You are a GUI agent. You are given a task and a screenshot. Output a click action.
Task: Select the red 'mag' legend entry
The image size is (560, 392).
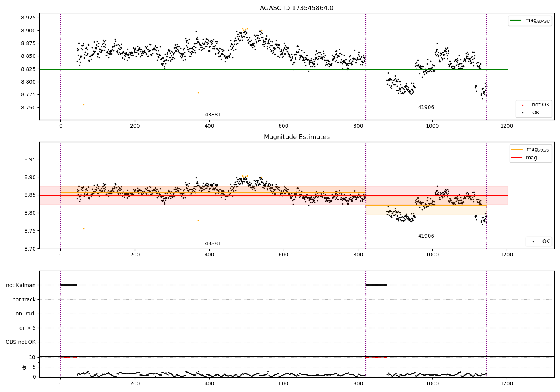(x=524, y=158)
